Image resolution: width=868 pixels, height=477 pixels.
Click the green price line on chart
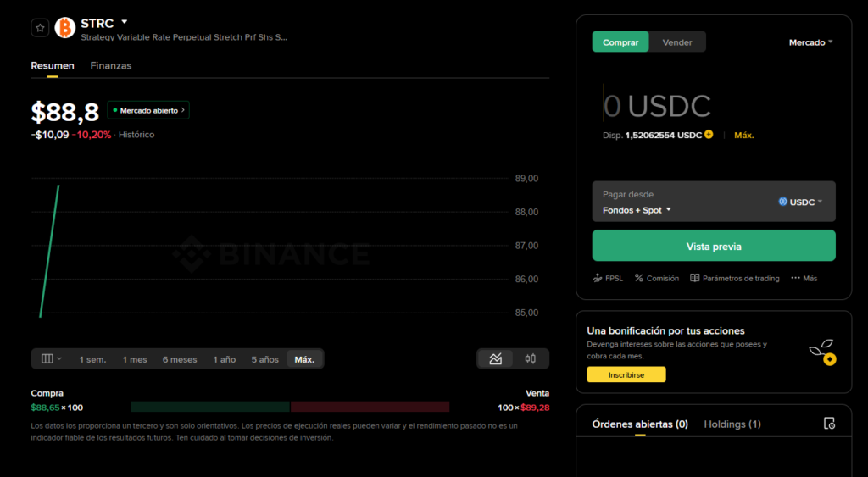coord(49,252)
